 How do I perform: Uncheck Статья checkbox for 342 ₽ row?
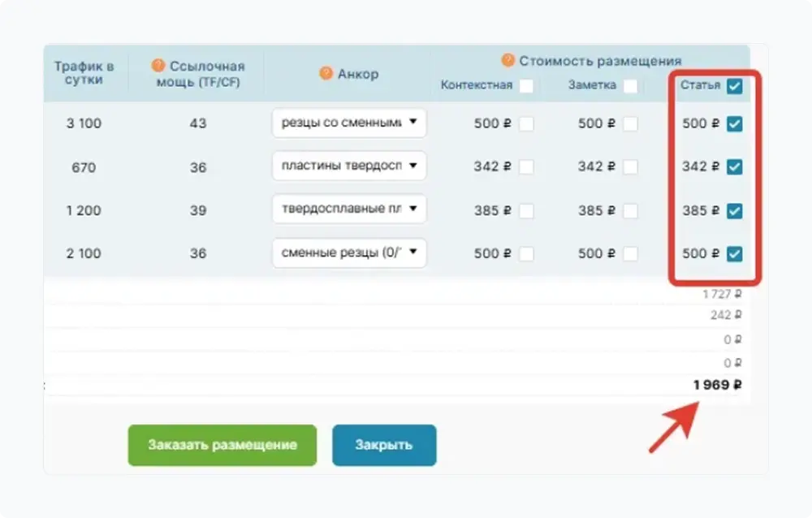(734, 167)
